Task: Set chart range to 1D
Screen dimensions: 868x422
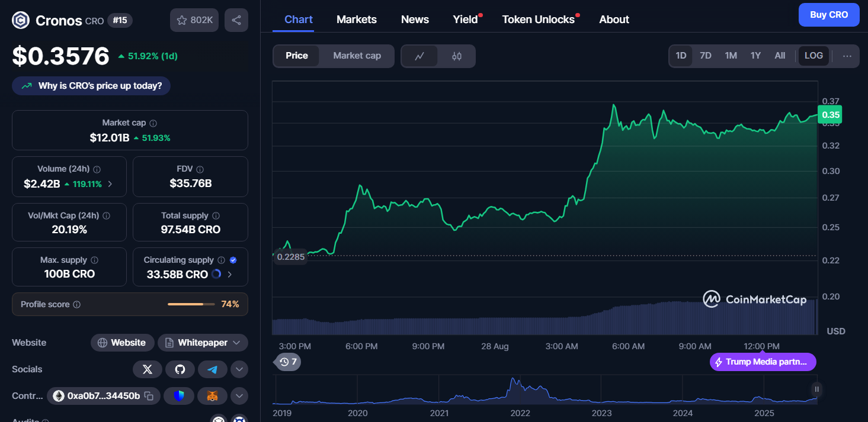Action: [x=681, y=56]
